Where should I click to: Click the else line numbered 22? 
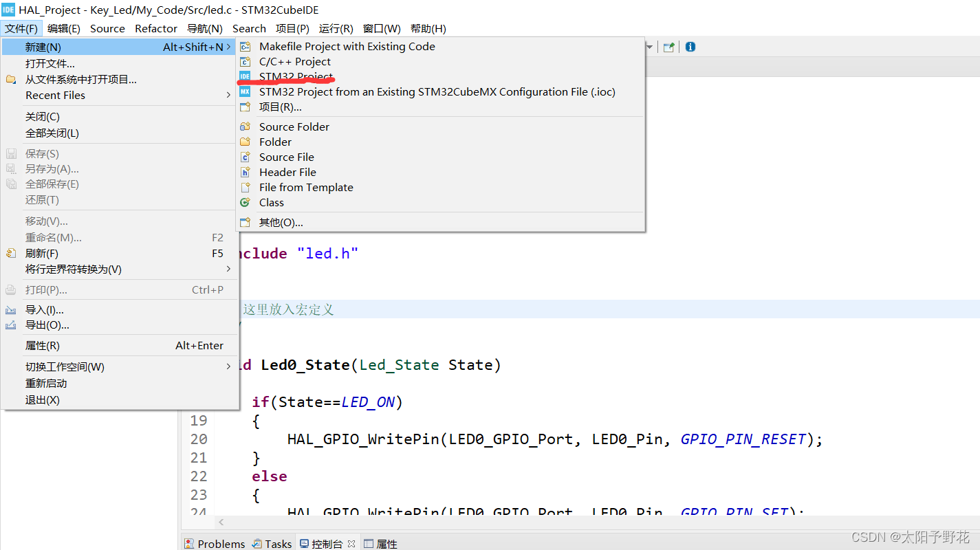click(269, 476)
